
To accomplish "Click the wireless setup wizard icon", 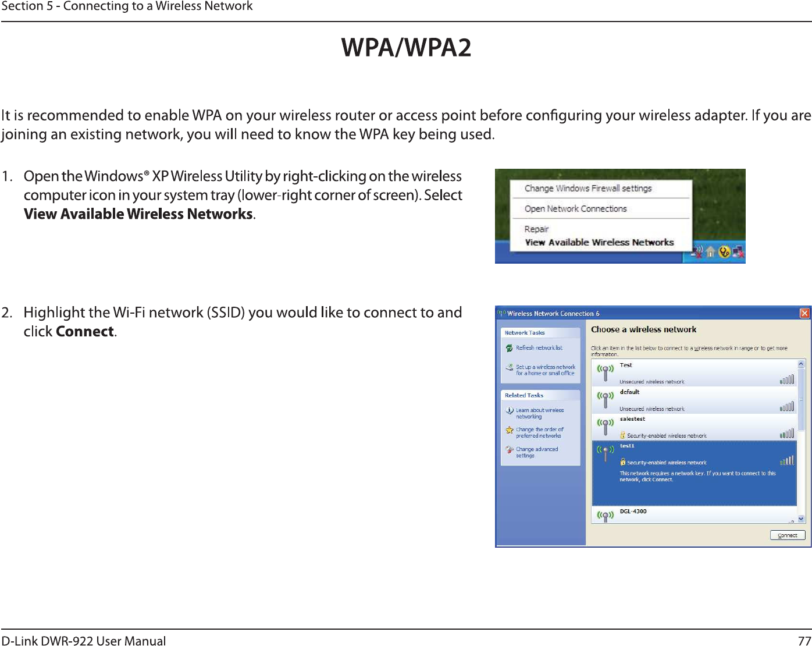I will click(x=509, y=367).
